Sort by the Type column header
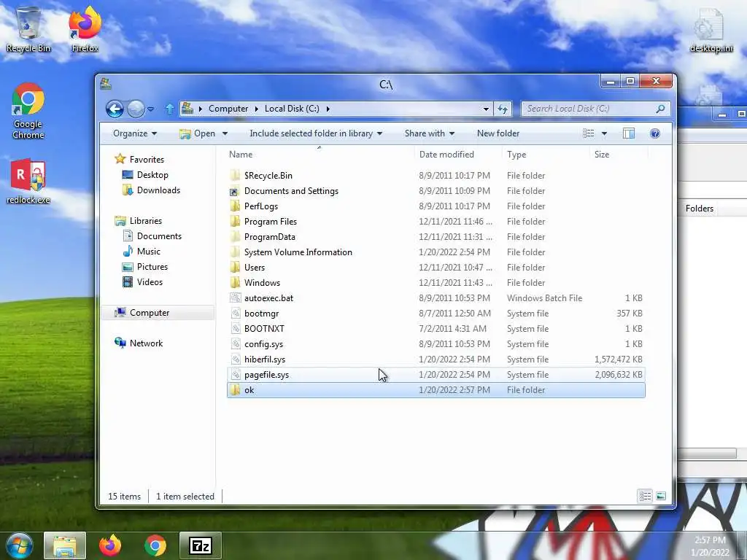The image size is (747, 560). pos(546,155)
